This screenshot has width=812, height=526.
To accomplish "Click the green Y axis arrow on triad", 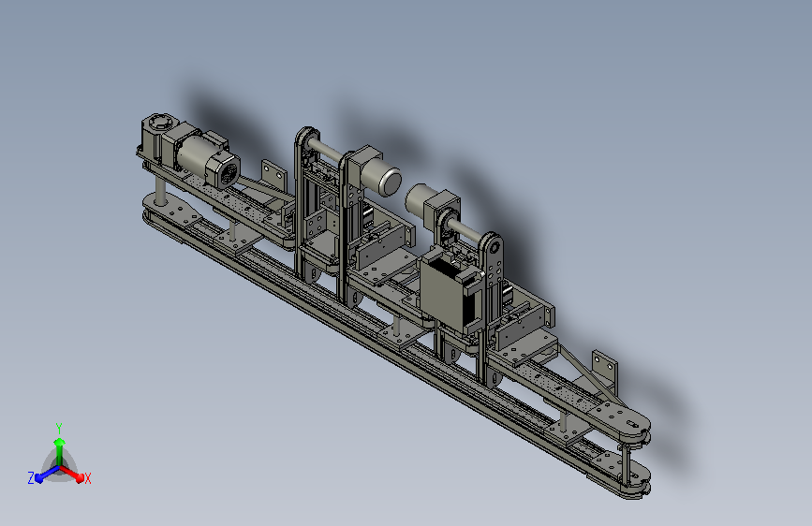I will pos(60,450).
